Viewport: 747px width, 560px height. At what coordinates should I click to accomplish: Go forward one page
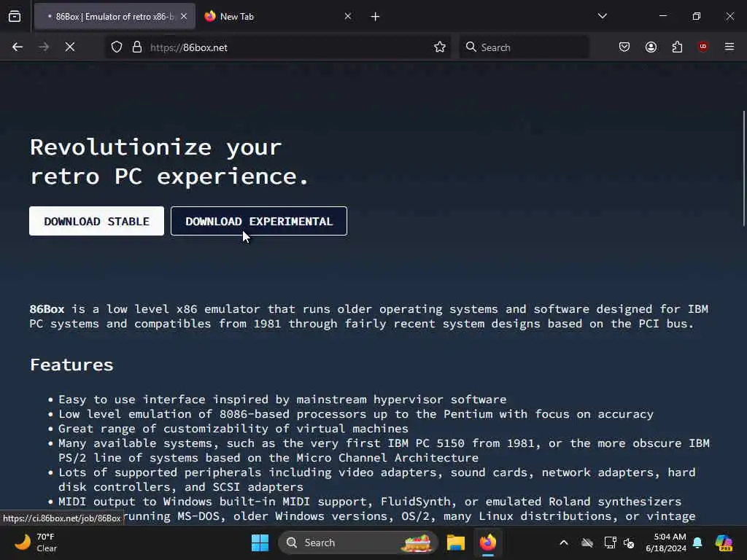coord(43,47)
